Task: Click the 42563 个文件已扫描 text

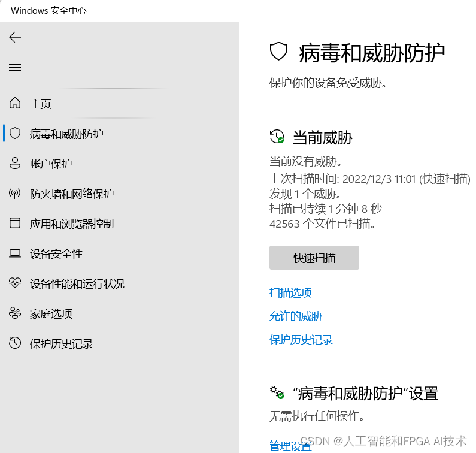Action: point(322,224)
